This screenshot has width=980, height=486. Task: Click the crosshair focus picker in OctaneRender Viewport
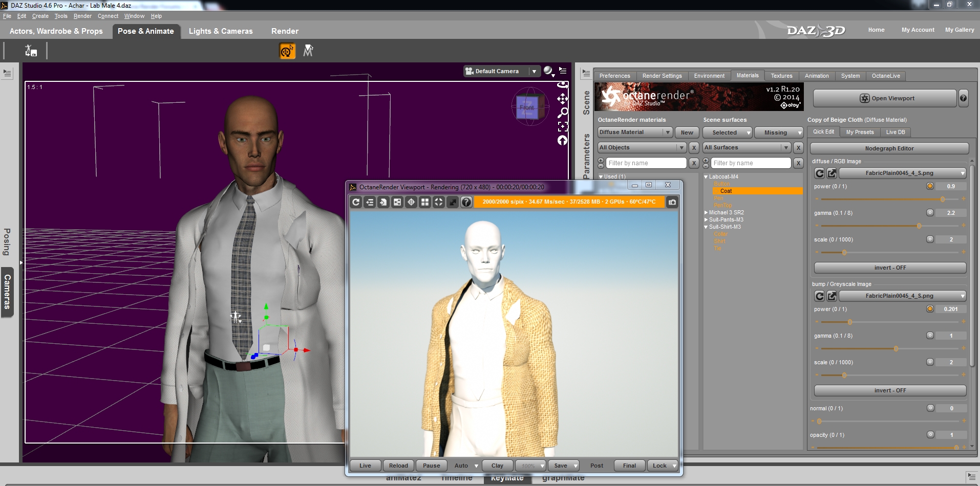[x=411, y=202]
